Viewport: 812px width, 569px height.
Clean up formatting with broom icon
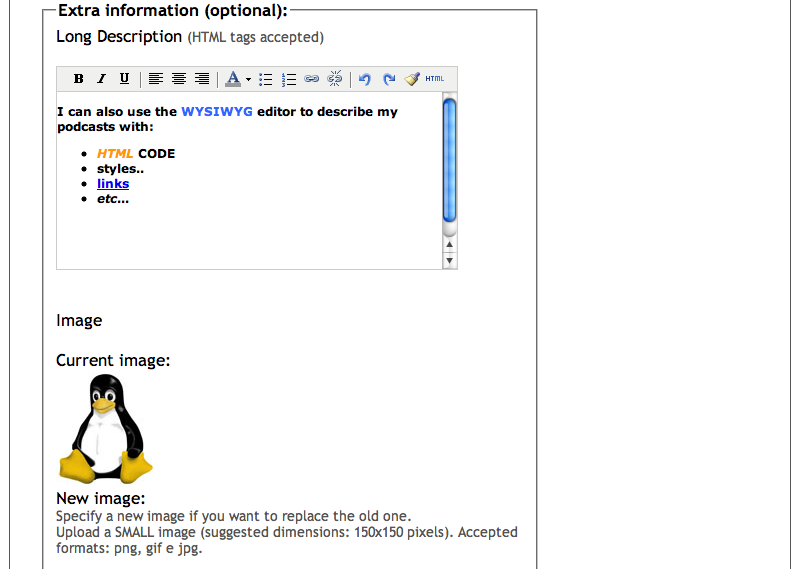click(x=412, y=79)
